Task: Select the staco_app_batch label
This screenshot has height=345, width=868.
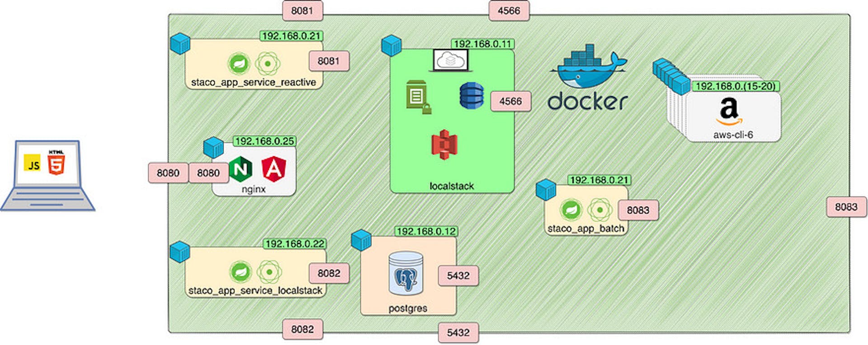Action: pyautogui.click(x=586, y=228)
